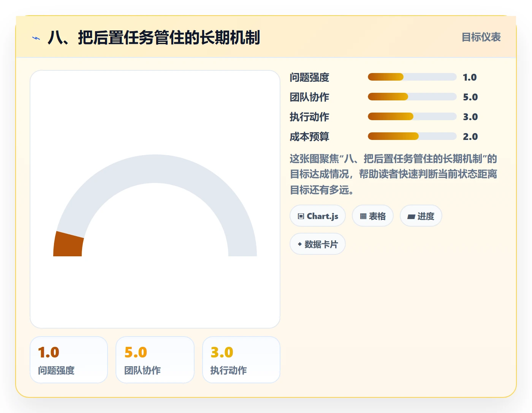Click the lightning icon beside the heading
532x413 pixels.
coord(36,38)
